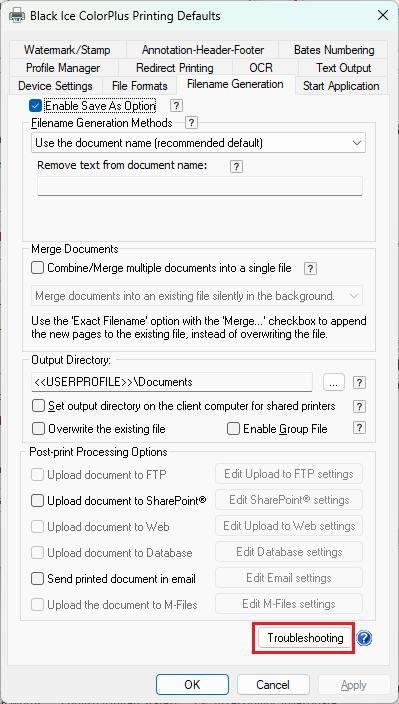Expand the filename generation method dropdown
The height and width of the screenshot is (704, 399).
click(199, 143)
